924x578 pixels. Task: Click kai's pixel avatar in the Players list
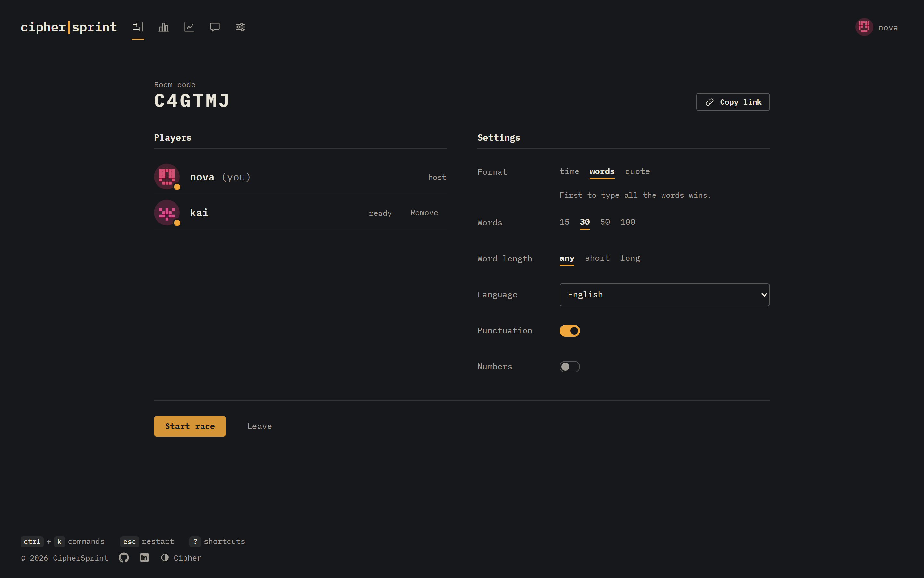pyautogui.click(x=167, y=213)
